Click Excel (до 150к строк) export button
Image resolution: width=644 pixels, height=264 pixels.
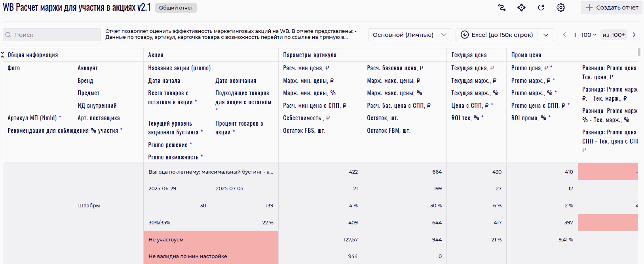(502, 35)
